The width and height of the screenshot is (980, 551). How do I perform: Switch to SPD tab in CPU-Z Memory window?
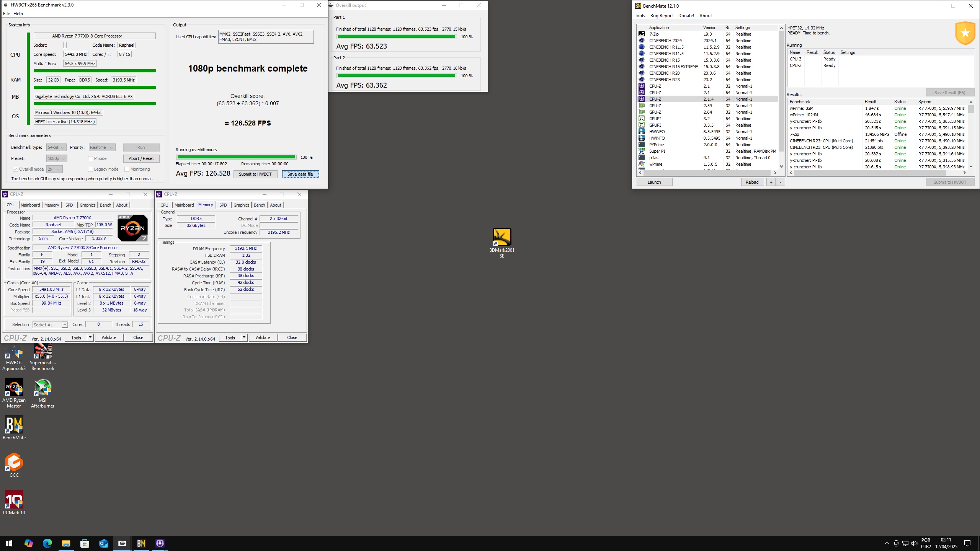[x=223, y=205]
